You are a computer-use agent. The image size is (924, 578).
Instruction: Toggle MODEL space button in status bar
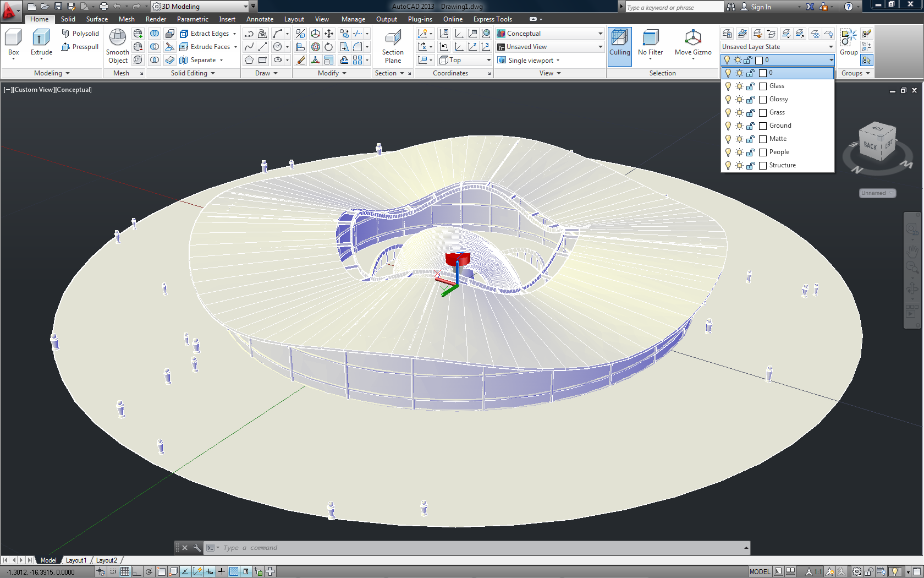tap(760, 572)
